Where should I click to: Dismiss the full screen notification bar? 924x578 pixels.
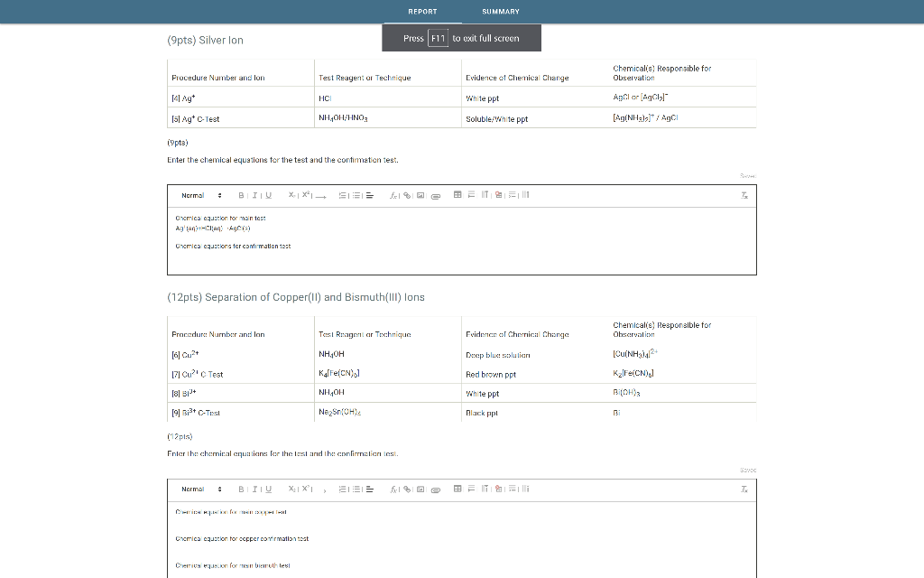point(461,38)
